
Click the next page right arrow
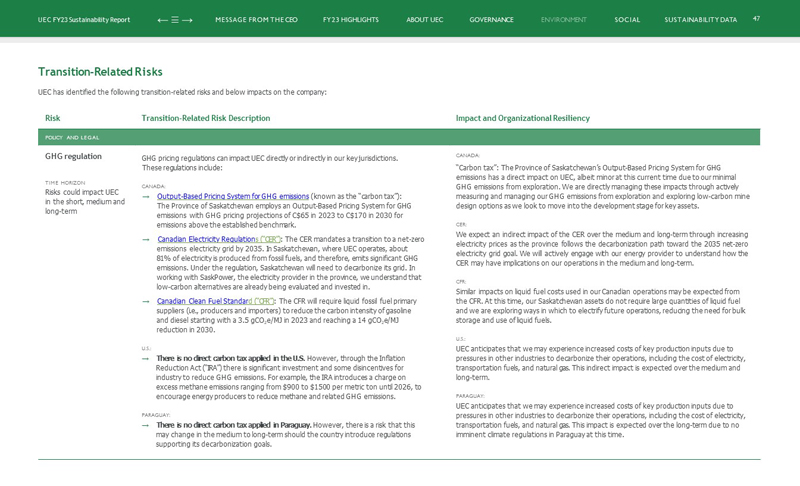[188, 20]
